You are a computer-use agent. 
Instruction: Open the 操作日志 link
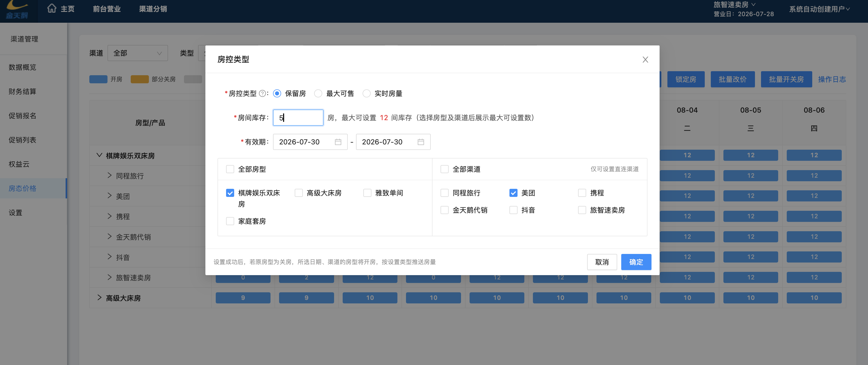(832, 80)
